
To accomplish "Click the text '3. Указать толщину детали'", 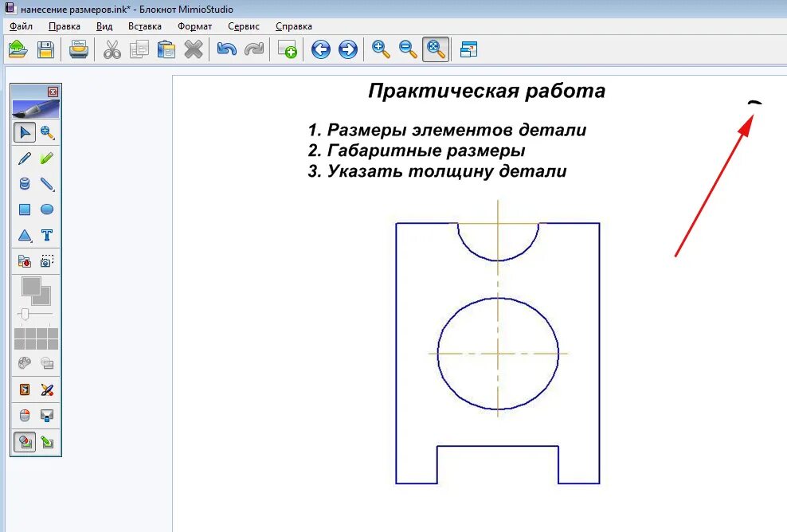I will coord(437,171).
